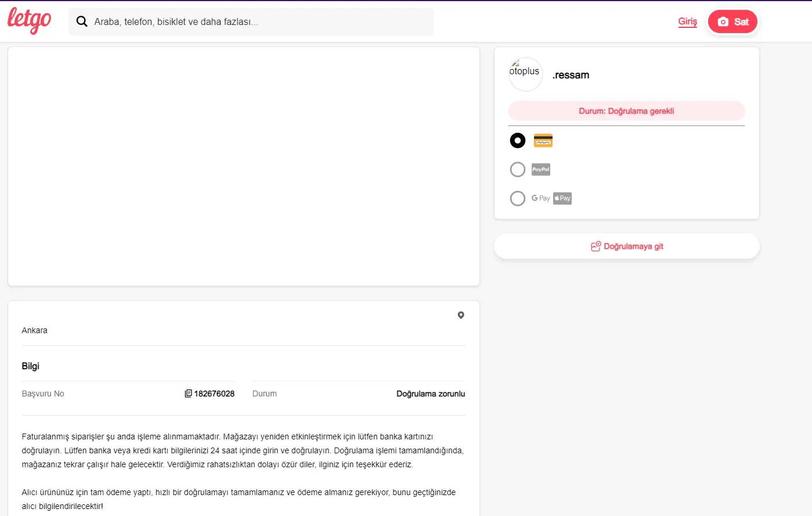Click the Durum label in the info row
This screenshot has height=516, width=812.
point(265,394)
